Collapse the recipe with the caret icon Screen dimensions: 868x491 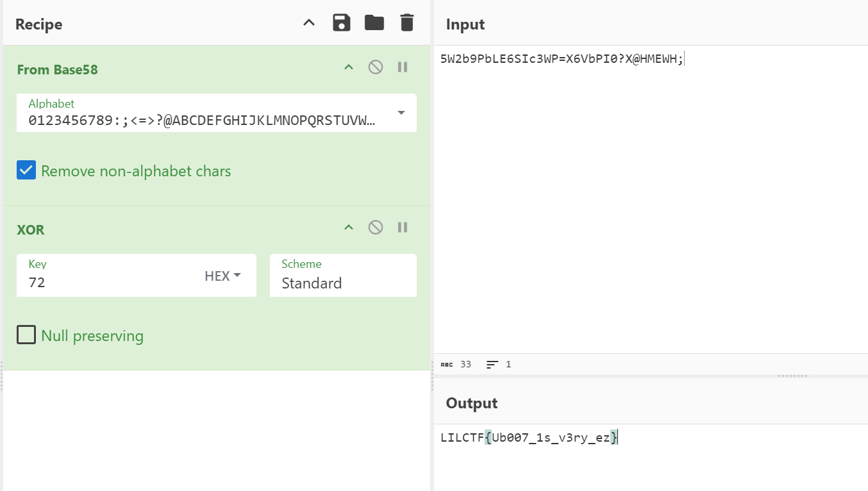click(309, 23)
